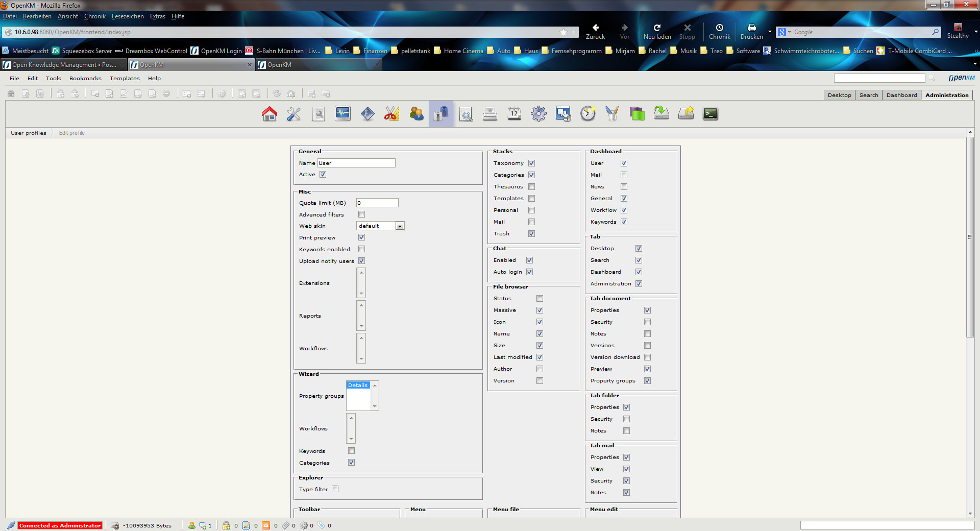Click the red house Home icon
This screenshot has height=531, width=980.
click(269, 114)
